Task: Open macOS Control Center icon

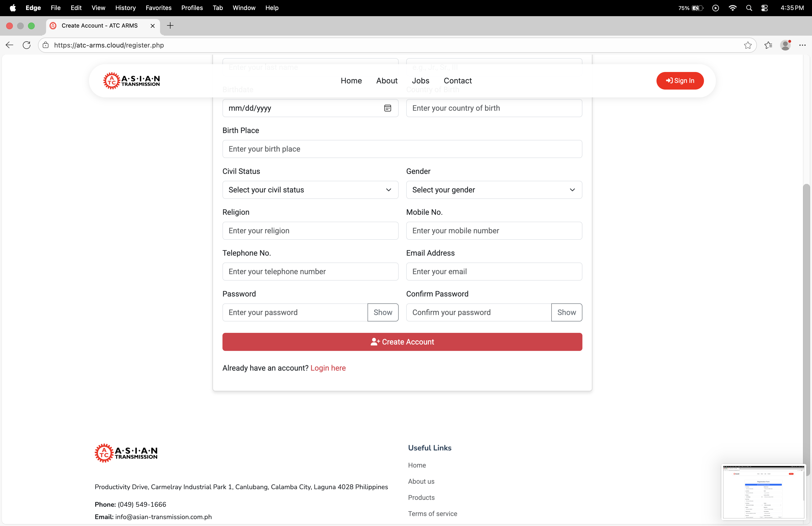Action: coord(765,8)
